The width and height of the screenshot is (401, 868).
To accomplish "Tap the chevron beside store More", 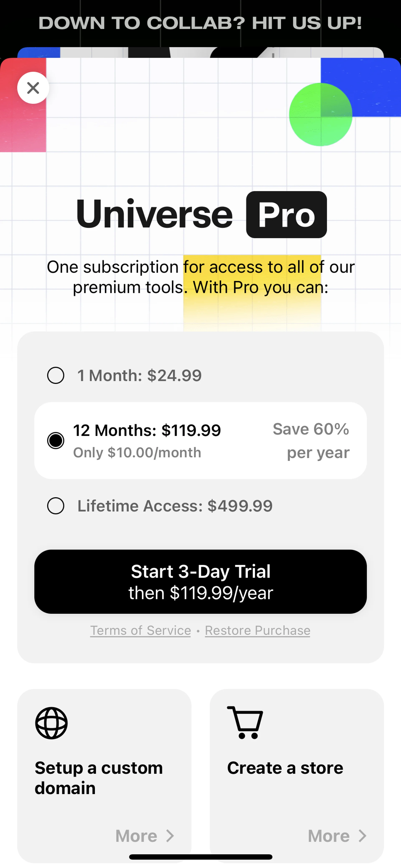I will 363,836.
